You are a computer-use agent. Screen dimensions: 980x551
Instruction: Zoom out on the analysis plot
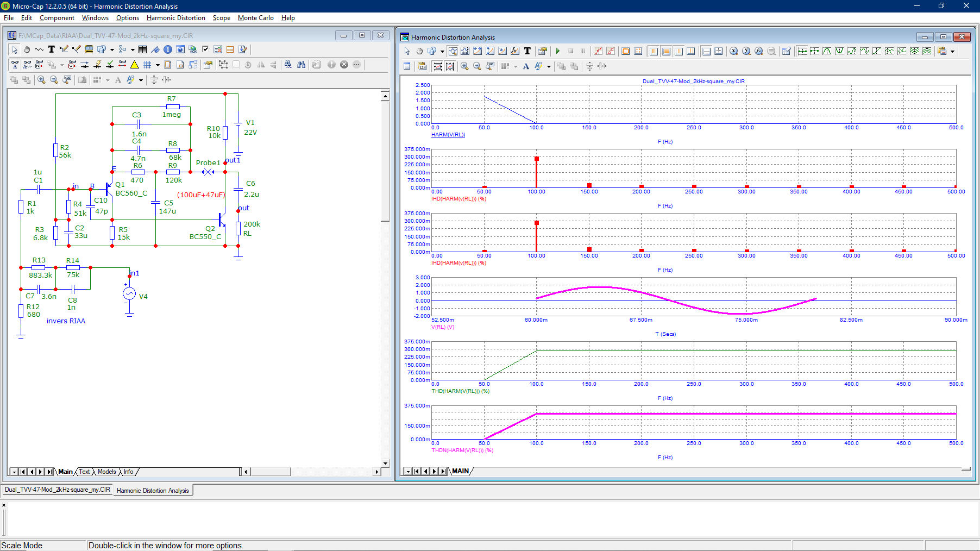[477, 66]
